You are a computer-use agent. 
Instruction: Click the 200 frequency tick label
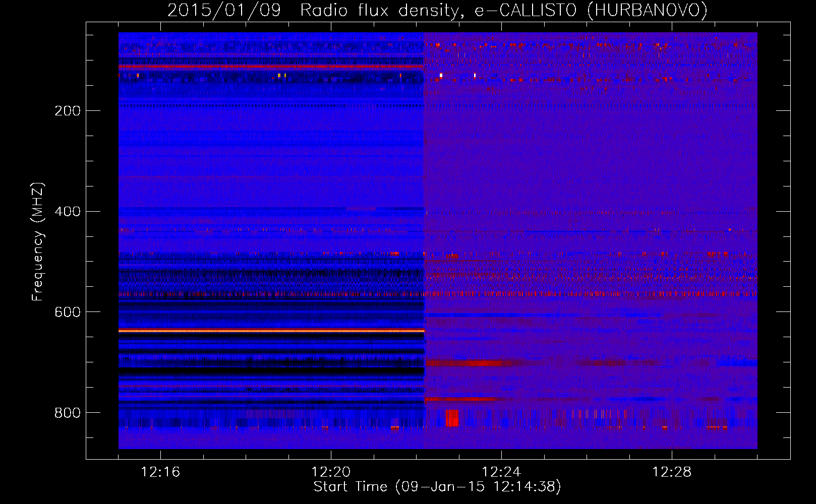pyautogui.click(x=68, y=111)
